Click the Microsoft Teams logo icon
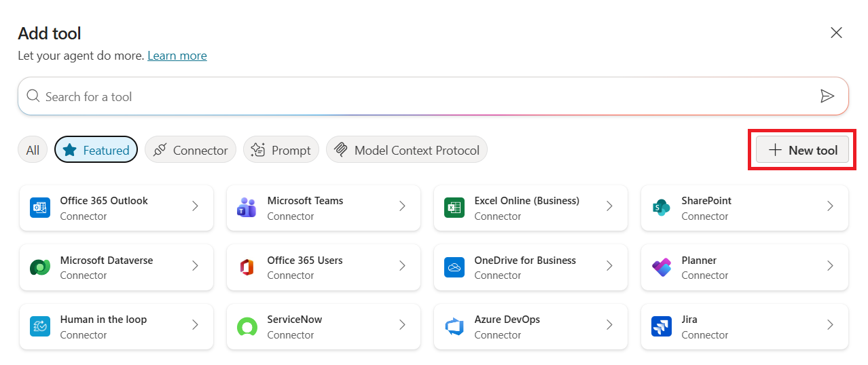Viewport: 868px width, 365px height. 247,208
